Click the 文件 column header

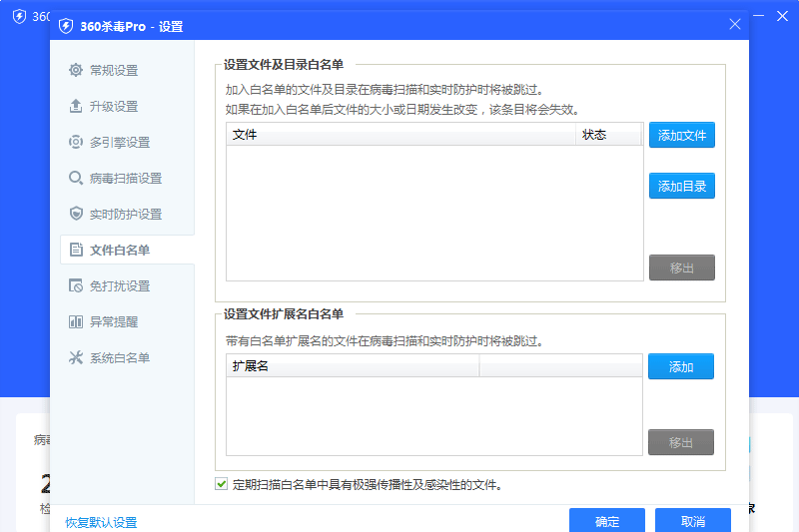400,135
